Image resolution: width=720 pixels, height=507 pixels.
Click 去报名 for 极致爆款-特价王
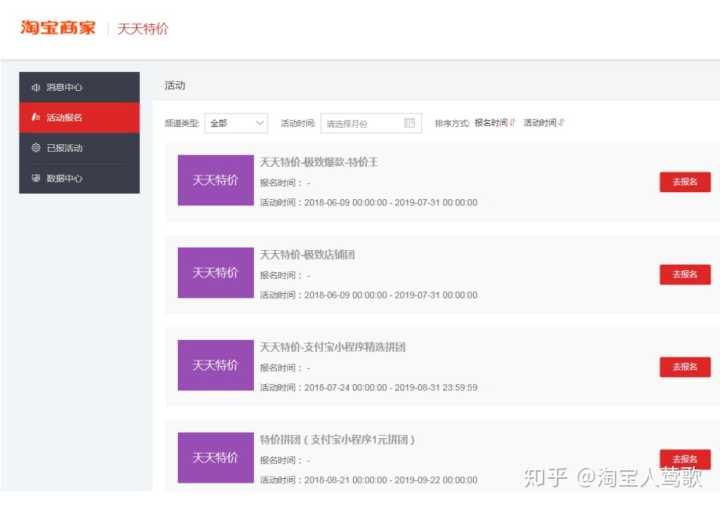pos(685,182)
